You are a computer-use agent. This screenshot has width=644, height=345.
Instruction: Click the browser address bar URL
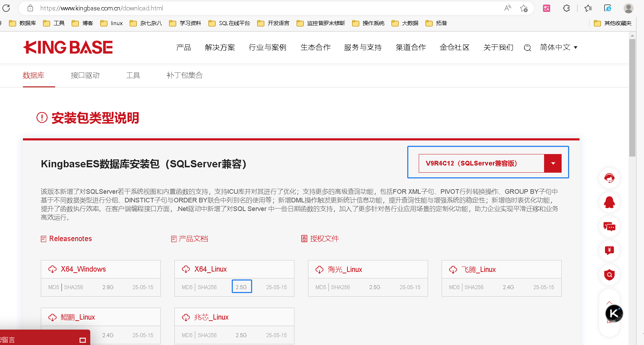[x=102, y=8]
